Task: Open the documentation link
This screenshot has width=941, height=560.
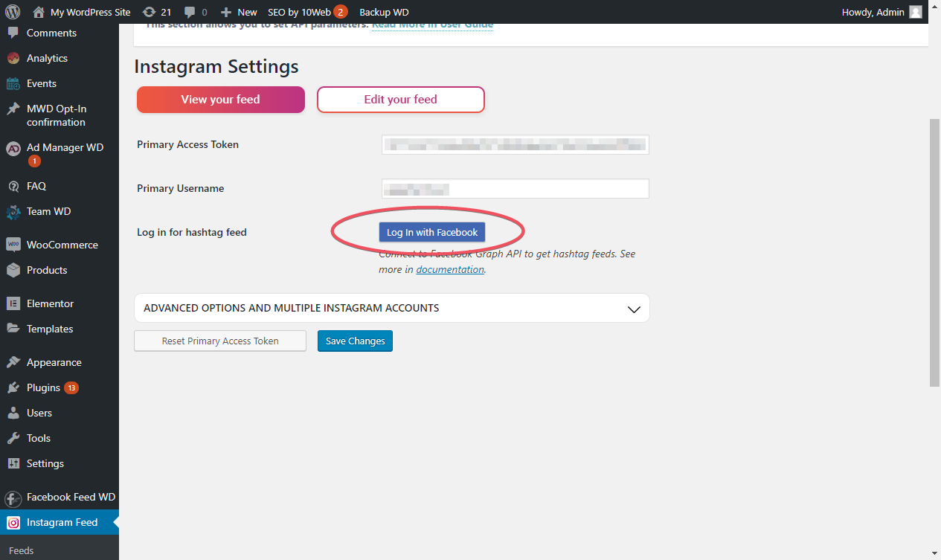Action: (450, 269)
